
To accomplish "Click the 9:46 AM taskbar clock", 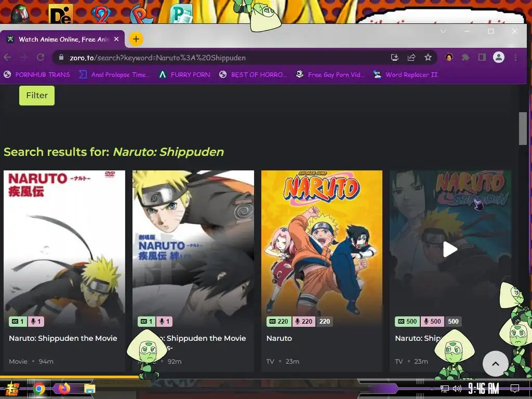I will [484, 388].
